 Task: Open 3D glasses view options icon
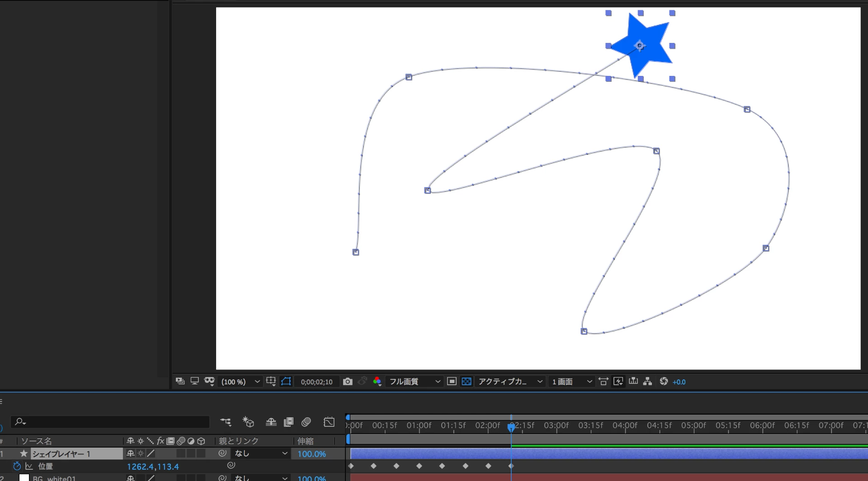pyautogui.click(x=209, y=381)
